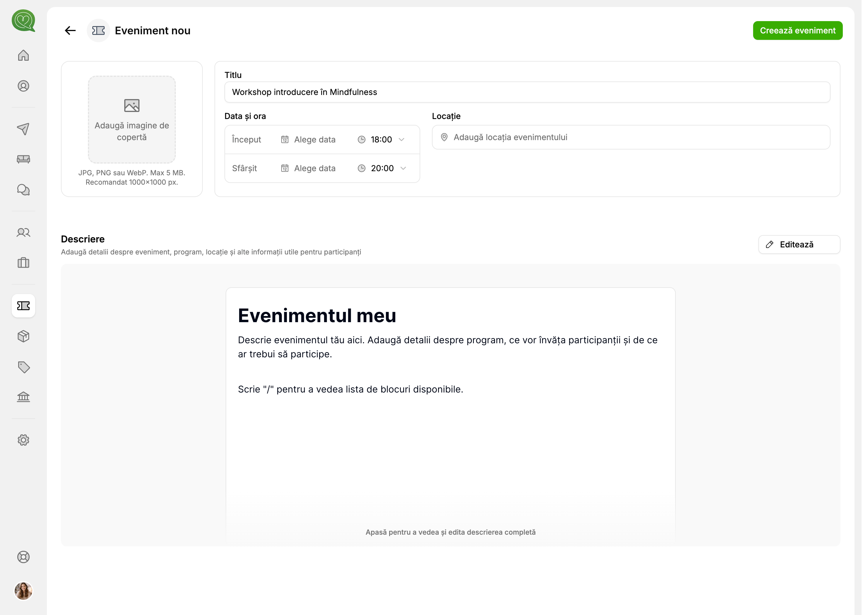This screenshot has height=615, width=868.
Task: Open the paper plane send icon
Action: (23, 129)
